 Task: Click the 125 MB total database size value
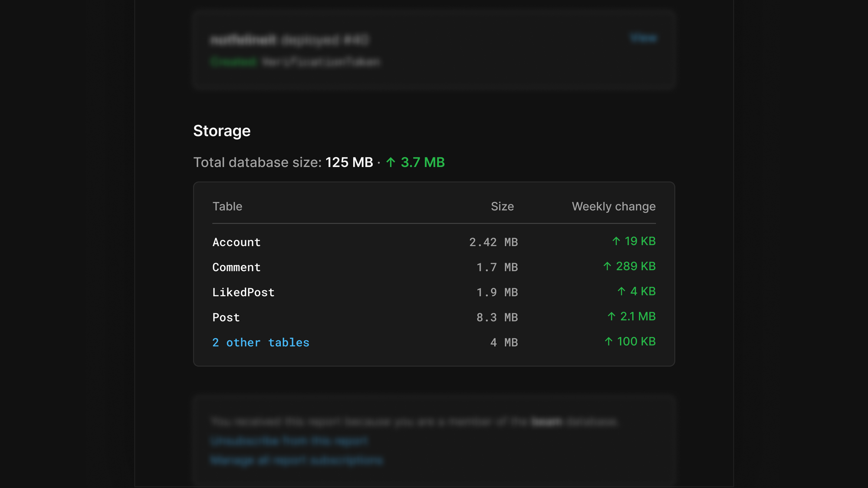tap(349, 162)
